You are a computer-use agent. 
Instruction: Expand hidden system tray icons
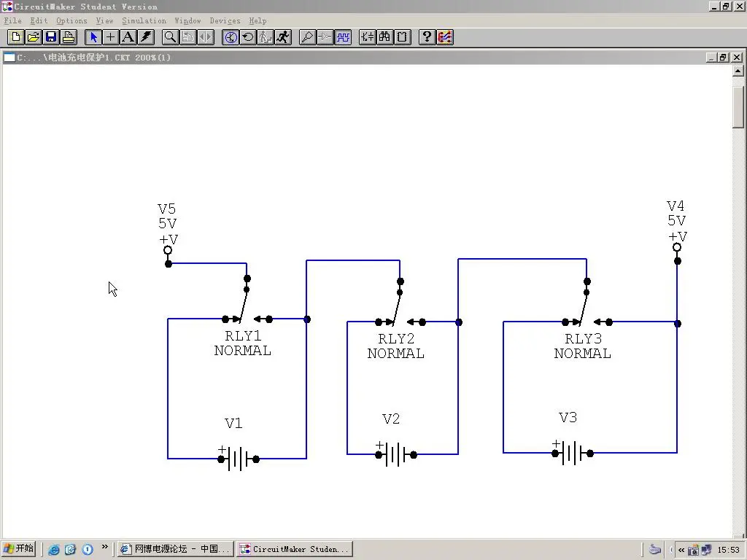point(681,550)
